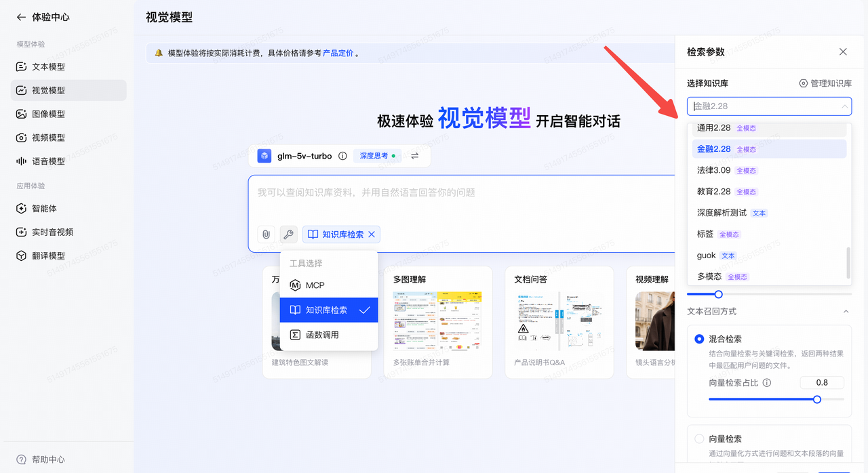Viewport: 868px width, 473px height.
Task: Select the 混合检索 radio button
Action: coord(699,339)
